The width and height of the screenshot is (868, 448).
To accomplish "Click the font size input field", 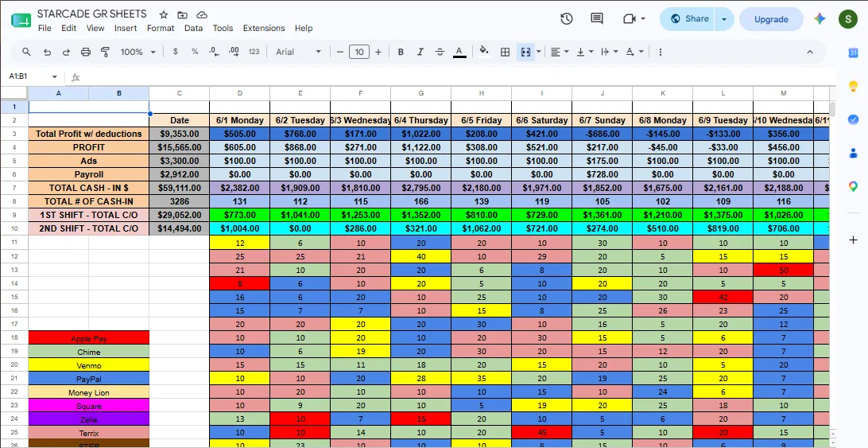I will [359, 52].
